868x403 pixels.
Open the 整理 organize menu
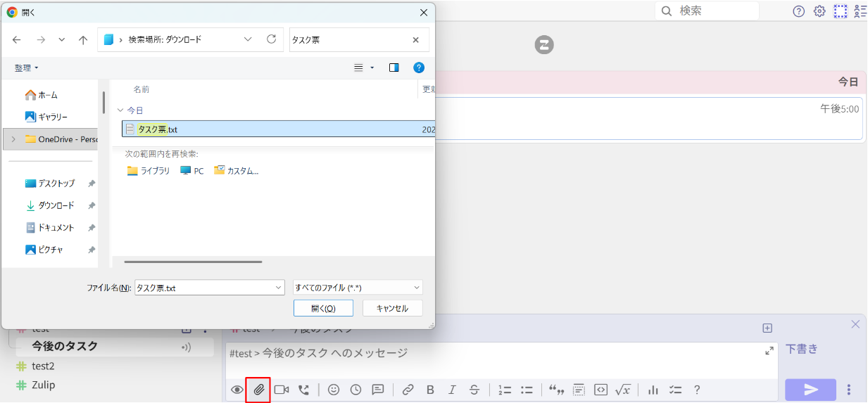coord(27,68)
